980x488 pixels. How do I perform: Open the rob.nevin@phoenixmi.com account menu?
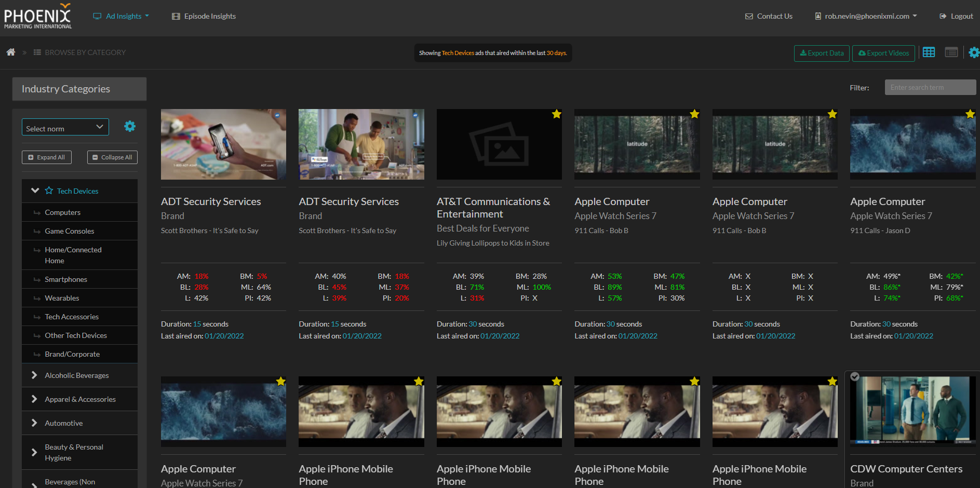(x=866, y=16)
